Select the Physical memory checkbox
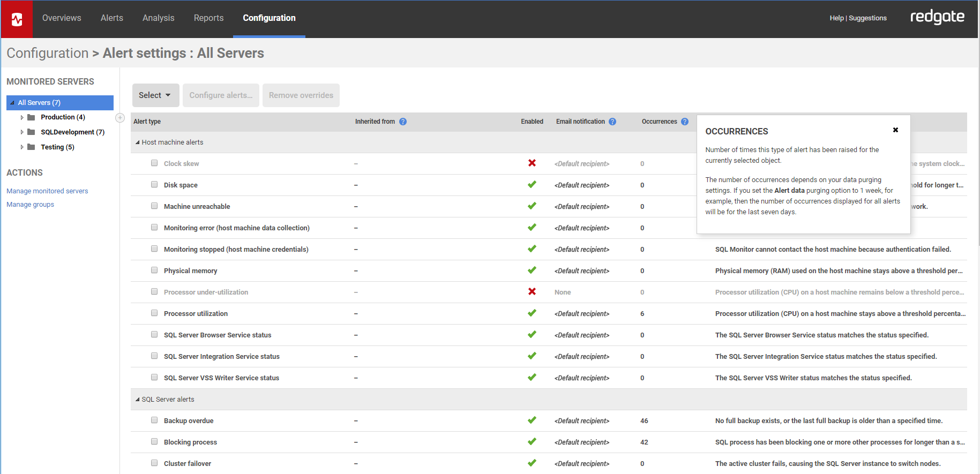The height and width of the screenshot is (474, 980). (154, 270)
